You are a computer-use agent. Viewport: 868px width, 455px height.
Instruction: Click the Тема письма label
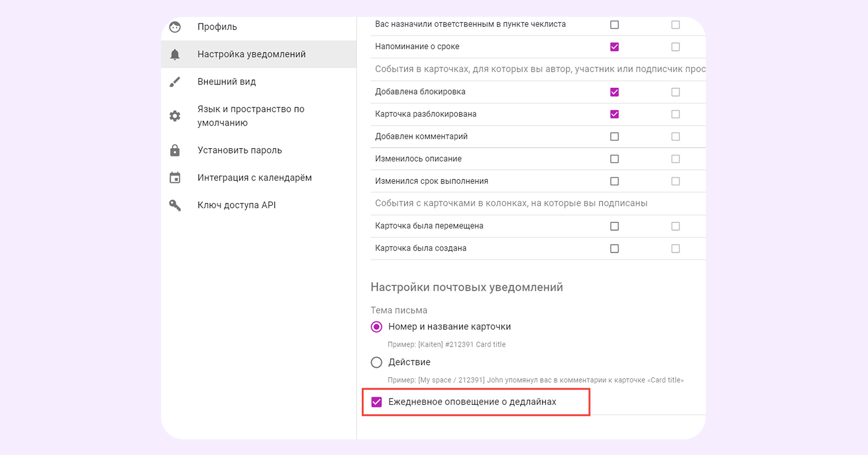[399, 310]
